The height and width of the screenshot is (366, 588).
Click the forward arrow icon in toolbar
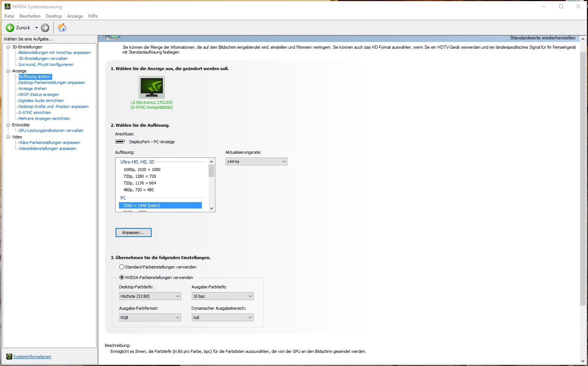[x=45, y=28]
